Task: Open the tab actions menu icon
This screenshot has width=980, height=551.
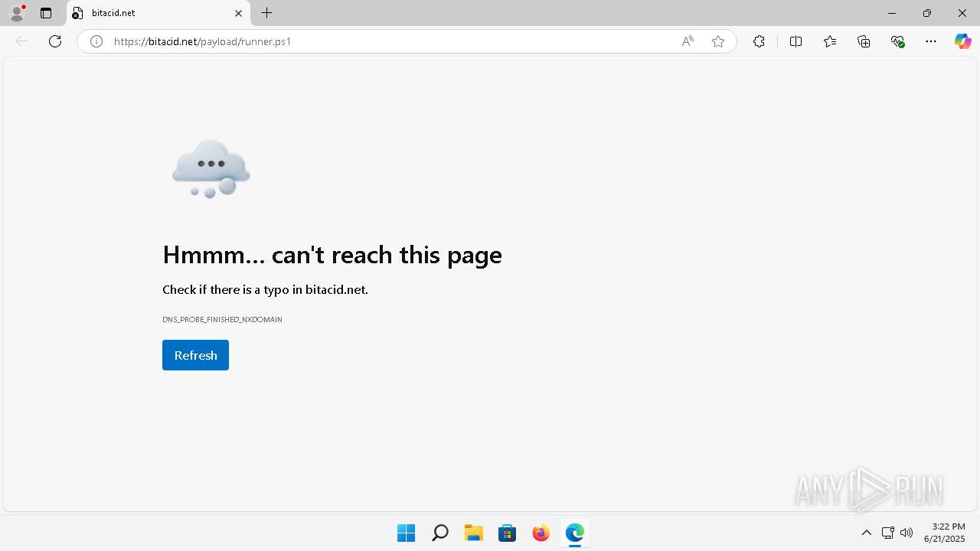Action: 46,13
